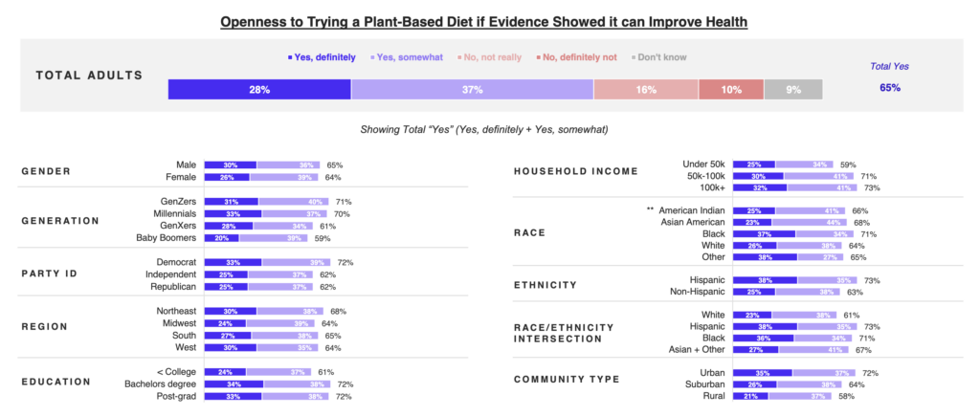This screenshot has width=980, height=416.
Task: Select the 37% segment of Total Adults bar
Action: pyautogui.click(x=472, y=89)
